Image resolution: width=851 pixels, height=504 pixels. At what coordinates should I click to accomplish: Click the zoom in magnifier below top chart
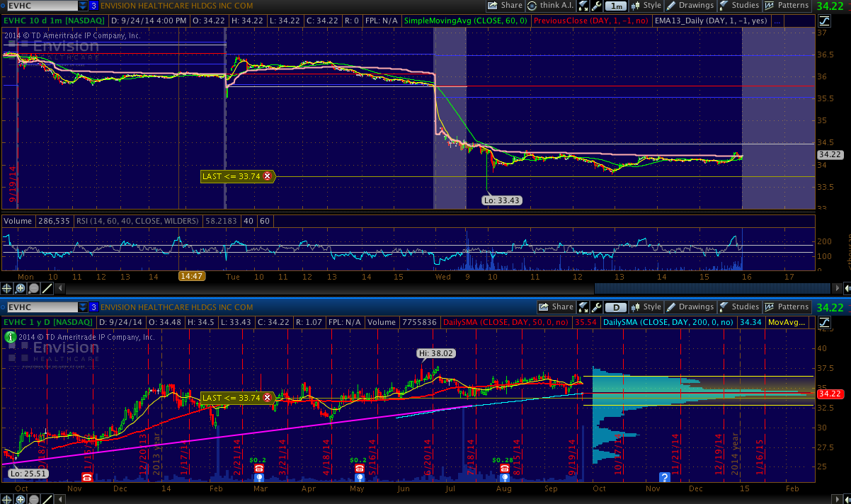click(x=21, y=288)
